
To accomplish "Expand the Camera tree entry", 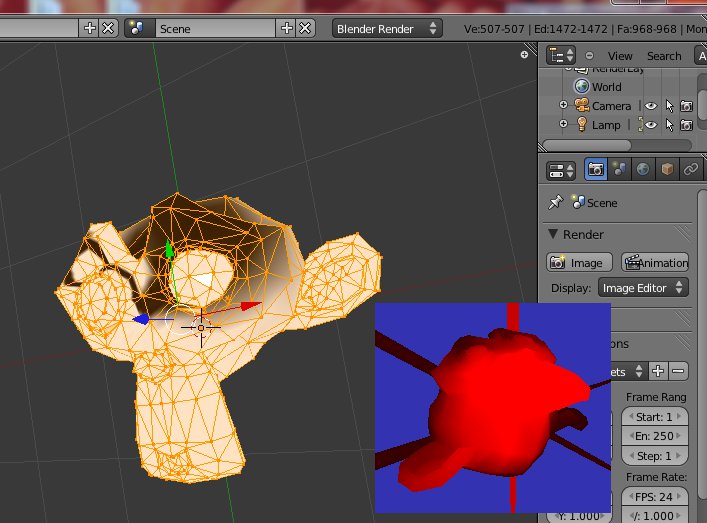I will point(563,105).
